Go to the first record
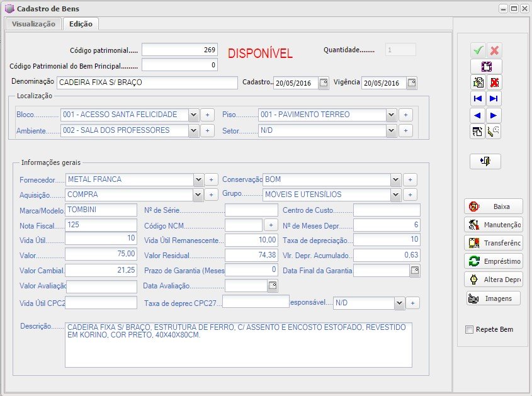The width and height of the screenshot is (532, 396). (x=478, y=98)
